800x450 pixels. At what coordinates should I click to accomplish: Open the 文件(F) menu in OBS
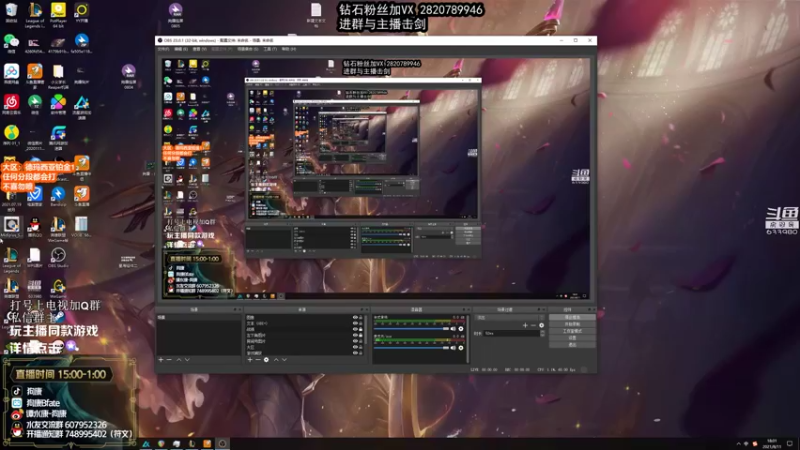point(163,49)
